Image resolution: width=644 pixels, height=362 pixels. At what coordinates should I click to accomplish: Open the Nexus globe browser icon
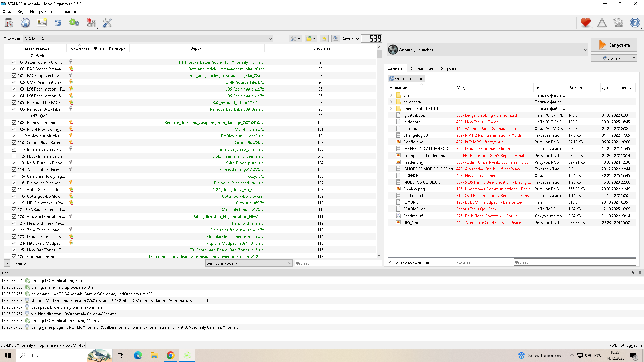coord(25,23)
